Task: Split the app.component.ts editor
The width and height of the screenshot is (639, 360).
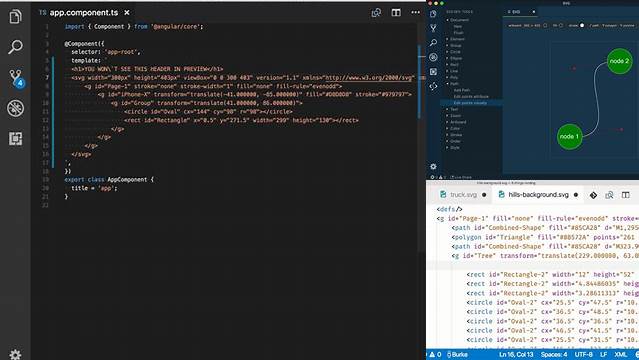Action: [396, 13]
